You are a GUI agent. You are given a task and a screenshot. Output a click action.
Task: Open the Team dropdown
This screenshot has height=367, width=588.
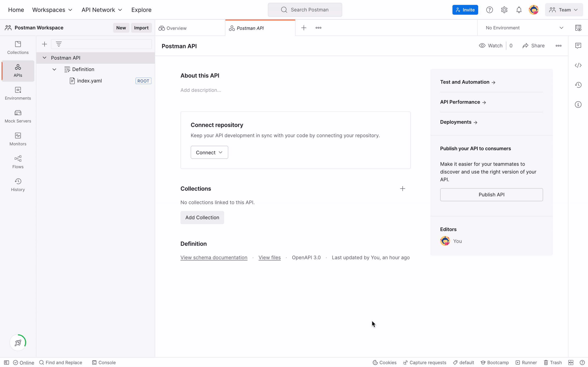pos(564,10)
